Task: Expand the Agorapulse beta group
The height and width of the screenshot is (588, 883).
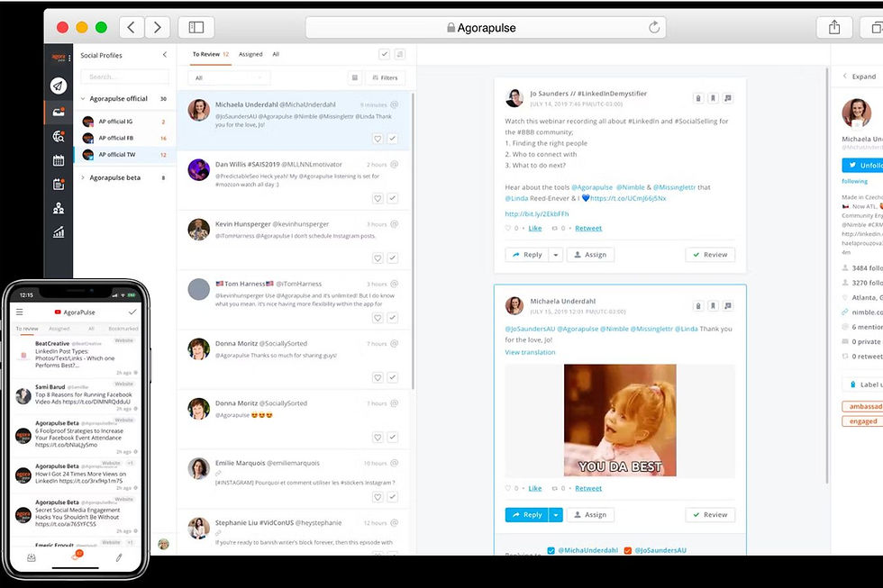Action: (x=83, y=177)
